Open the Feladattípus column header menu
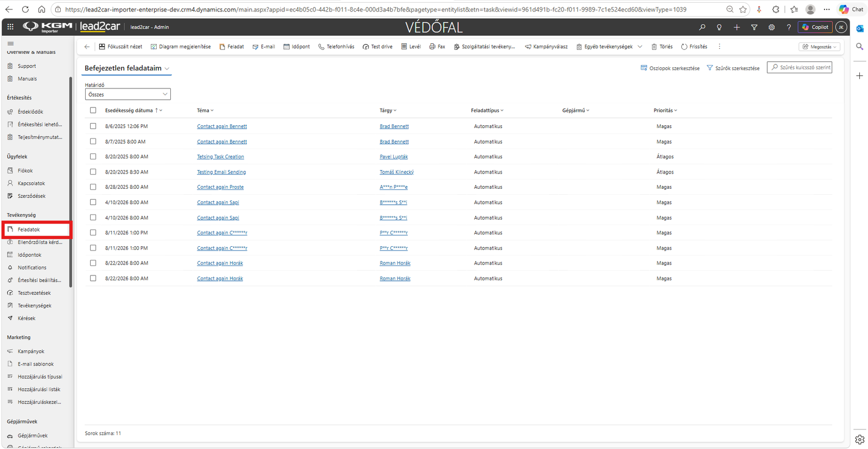 pos(487,110)
